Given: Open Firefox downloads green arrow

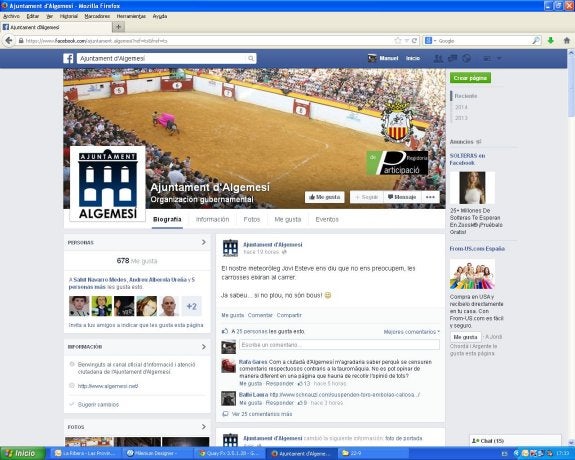Looking at the screenshot, I should point(550,41).
